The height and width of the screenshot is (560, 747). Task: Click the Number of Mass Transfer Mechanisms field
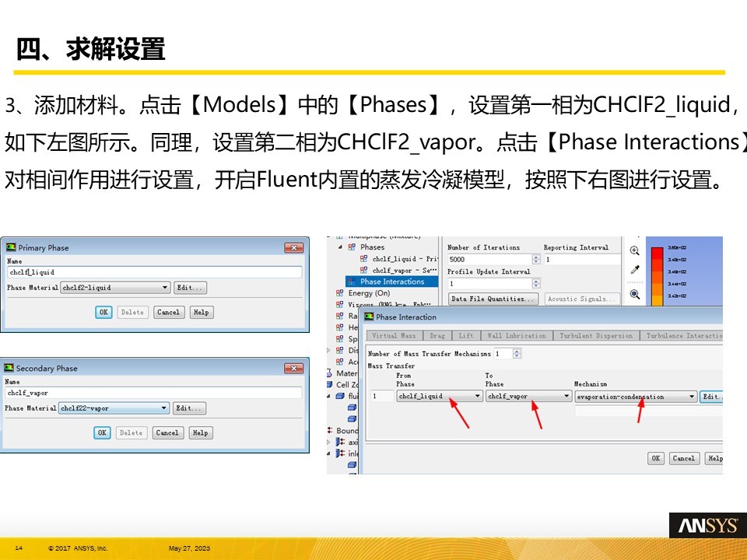pyautogui.click(x=503, y=354)
